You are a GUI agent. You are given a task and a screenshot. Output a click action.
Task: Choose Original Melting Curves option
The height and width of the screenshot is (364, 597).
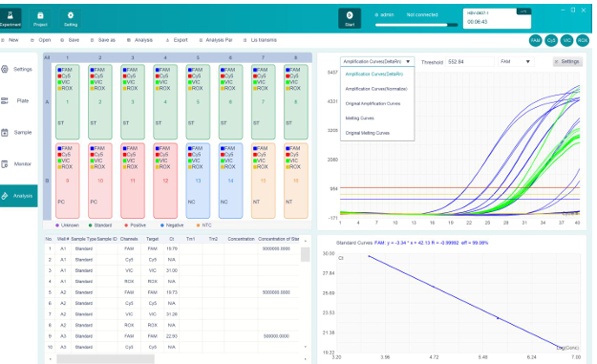[x=368, y=133]
